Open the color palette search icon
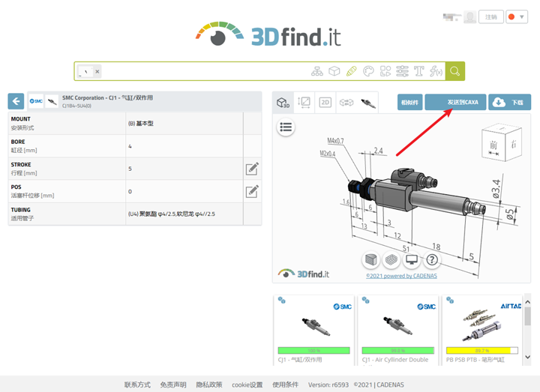 368,71
